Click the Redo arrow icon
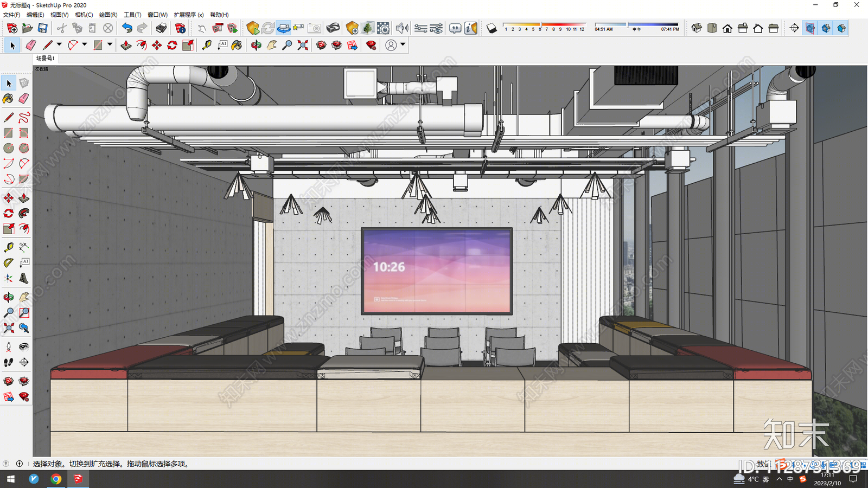Viewport: 868px width, 488px height. coord(142,28)
